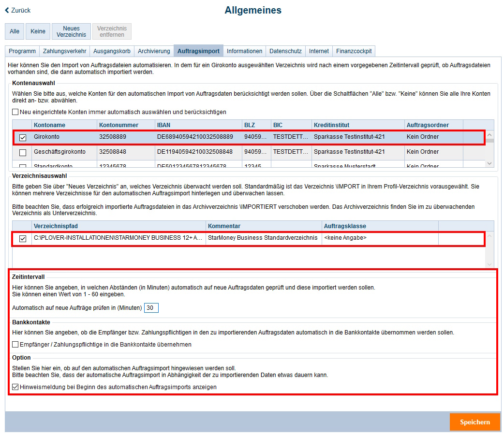Screen dimensions: 504x435
Task: Switch to the Archivierung tab
Action: pyautogui.click(x=154, y=51)
